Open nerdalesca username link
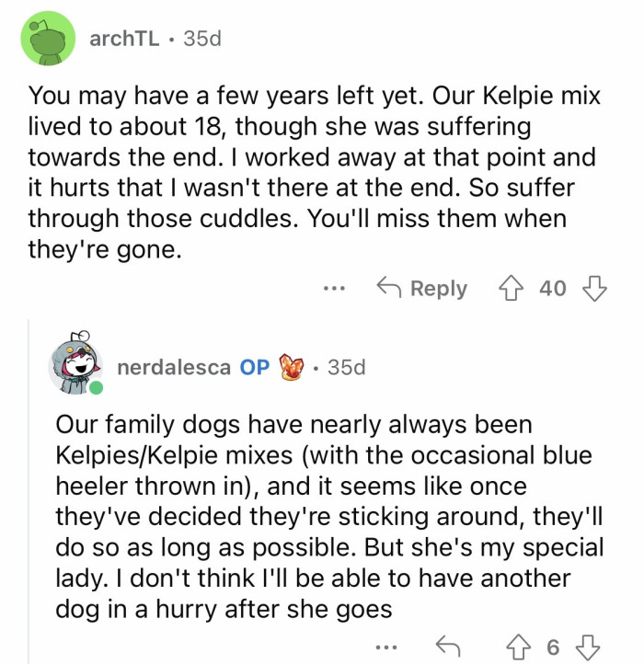644x664 pixels. [173, 367]
